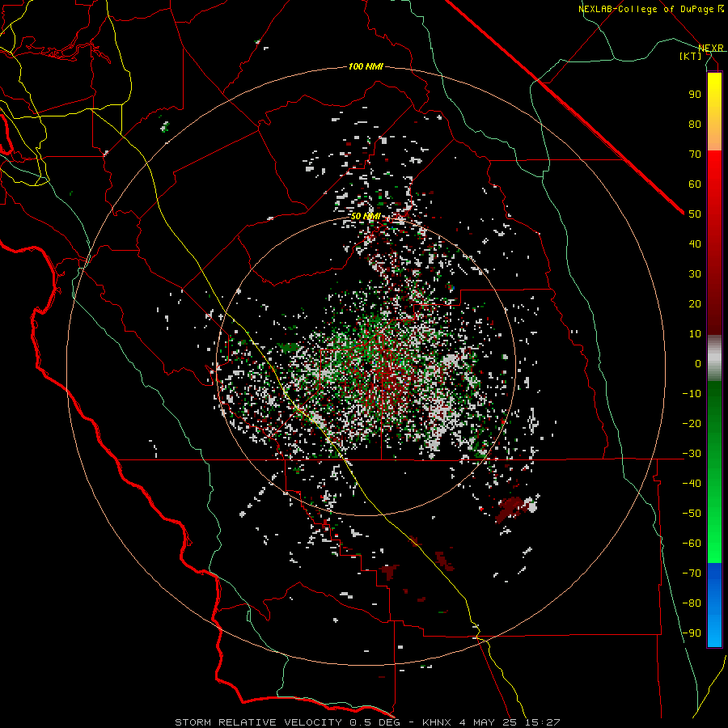Click the 0 value on the velocity scale
This screenshot has width=728, height=728.
click(x=698, y=363)
